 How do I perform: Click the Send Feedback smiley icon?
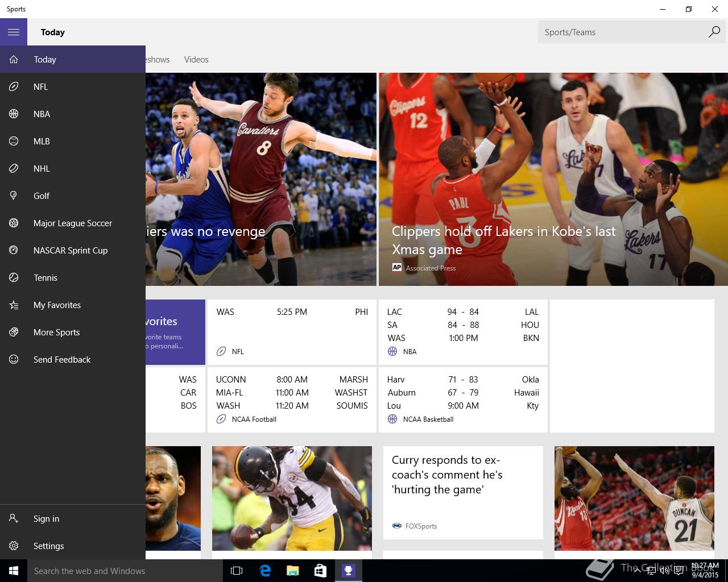(14, 360)
